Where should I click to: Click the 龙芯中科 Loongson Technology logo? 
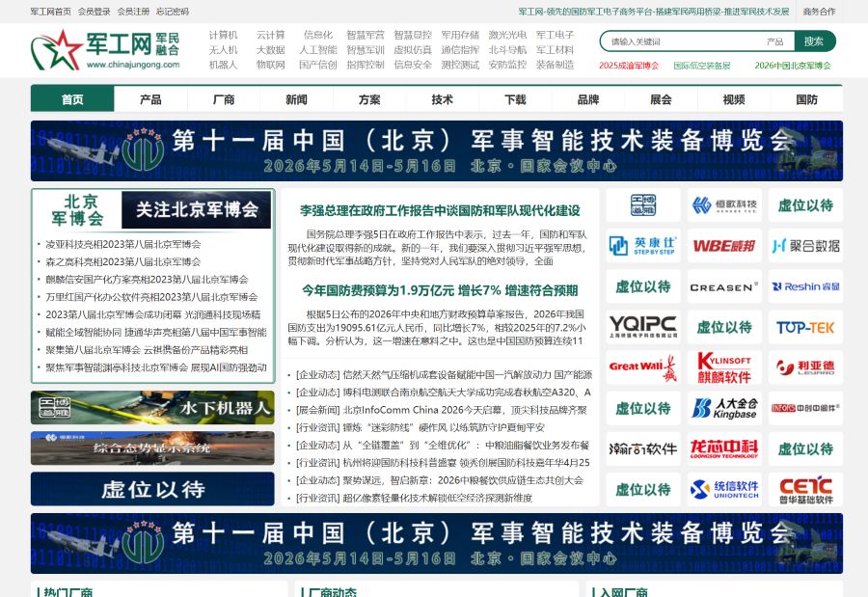pyautogui.click(x=724, y=448)
